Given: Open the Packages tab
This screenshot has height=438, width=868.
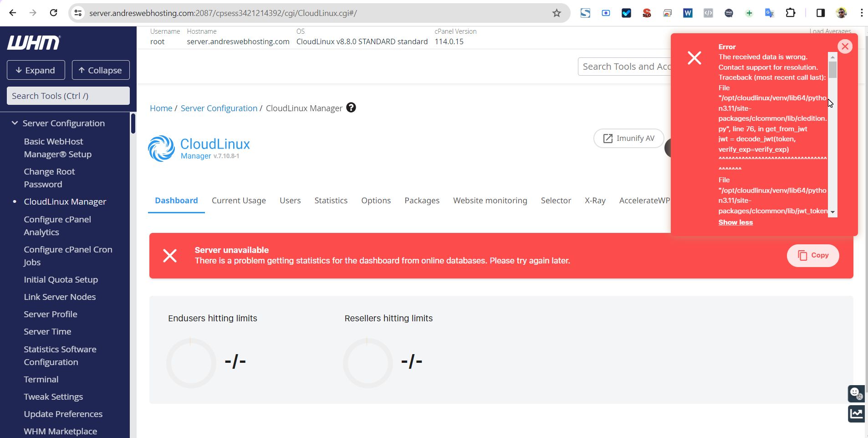Looking at the screenshot, I should pos(422,201).
